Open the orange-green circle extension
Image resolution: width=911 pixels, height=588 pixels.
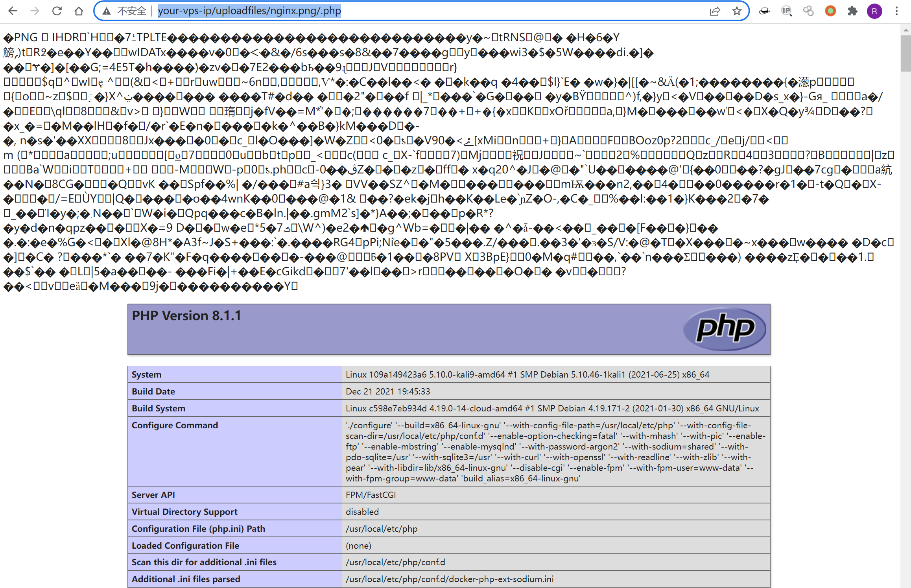click(x=830, y=11)
